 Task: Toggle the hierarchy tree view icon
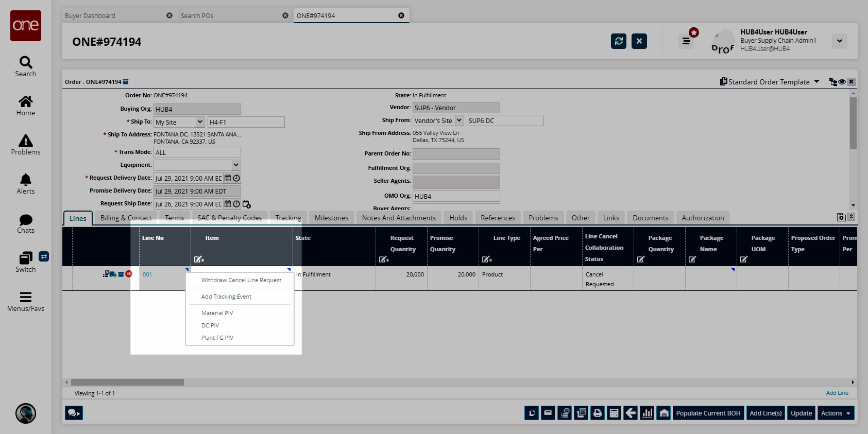[x=832, y=82]
